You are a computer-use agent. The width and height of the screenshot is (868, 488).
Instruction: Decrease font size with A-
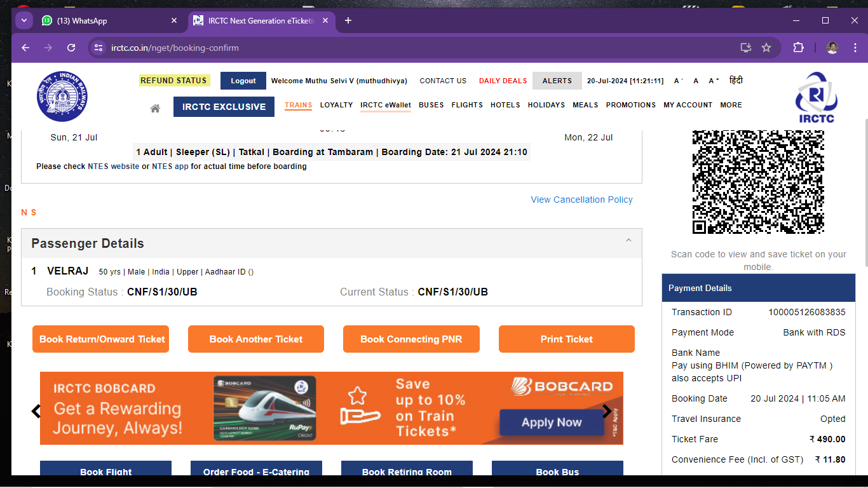coord(679,81)
